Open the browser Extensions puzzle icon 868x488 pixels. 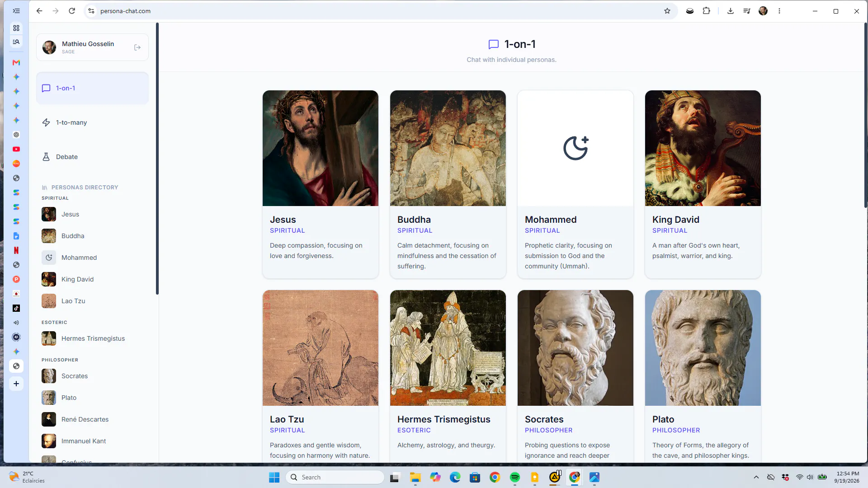pyautogui.click(x=706, y=11)
